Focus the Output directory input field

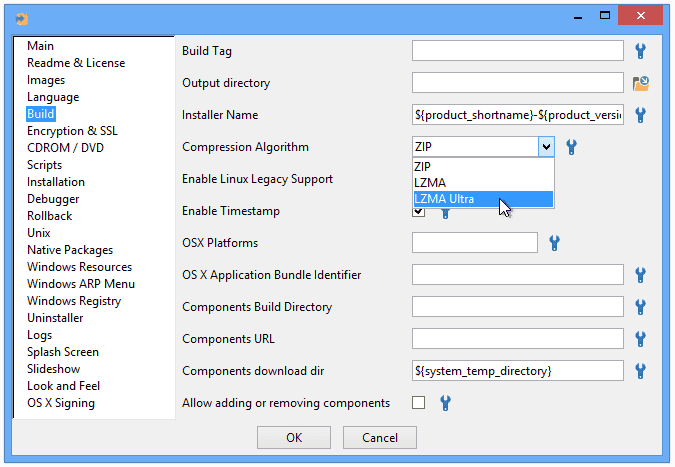(x=518, y=83)
